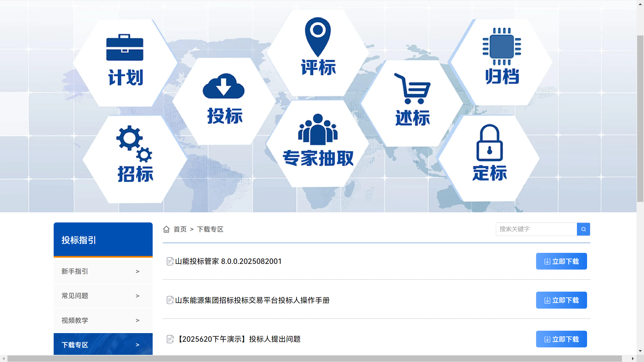Select 下载专区 in the sidebar menu
The height and width of the screenshot is (362, 644).
[x=75, y=345]
